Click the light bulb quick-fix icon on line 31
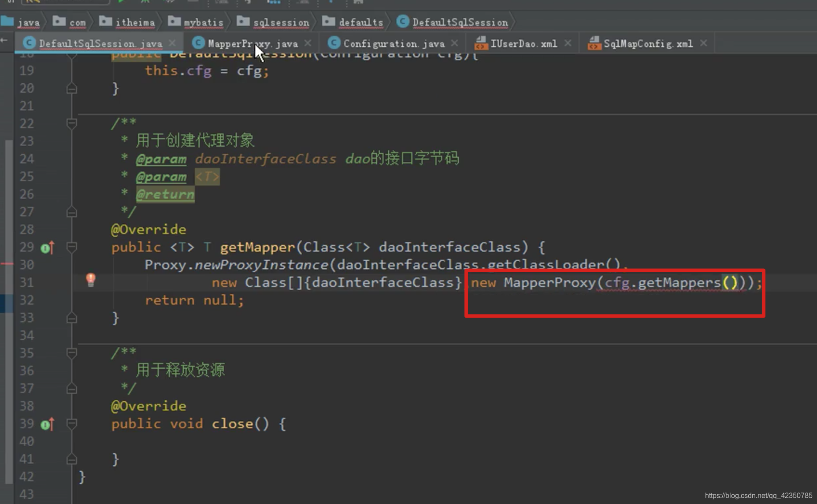Viewport: 817px width, 504px height. tap(91, 280)
